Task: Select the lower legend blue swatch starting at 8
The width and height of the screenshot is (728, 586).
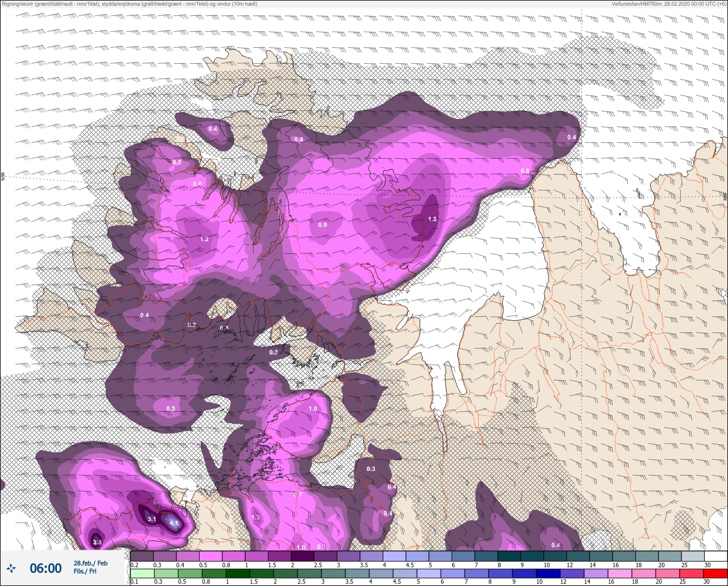Action: click(500, 573)
